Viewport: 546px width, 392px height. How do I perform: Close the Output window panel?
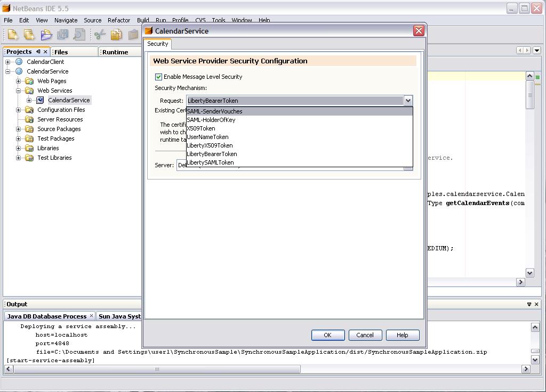click(536, 304)
